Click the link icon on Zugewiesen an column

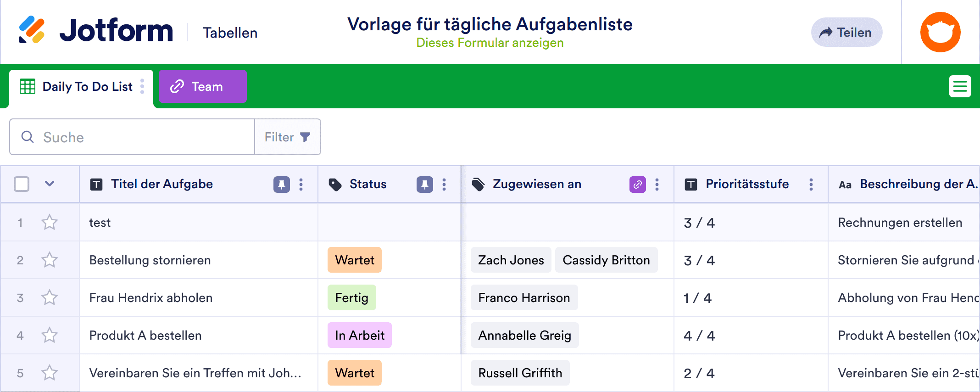(x=637, y=184)
